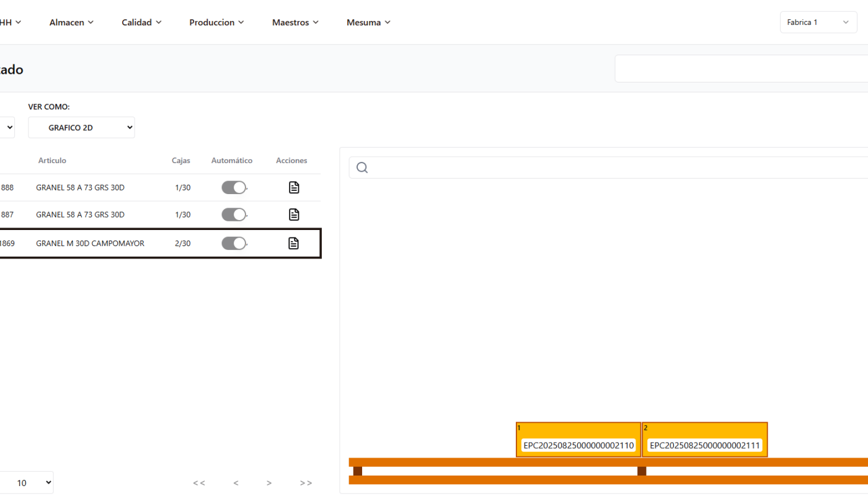Click the search magnifier icon in pallet panel
This screenshot has width=868, height=496.
tap(362, 167)
